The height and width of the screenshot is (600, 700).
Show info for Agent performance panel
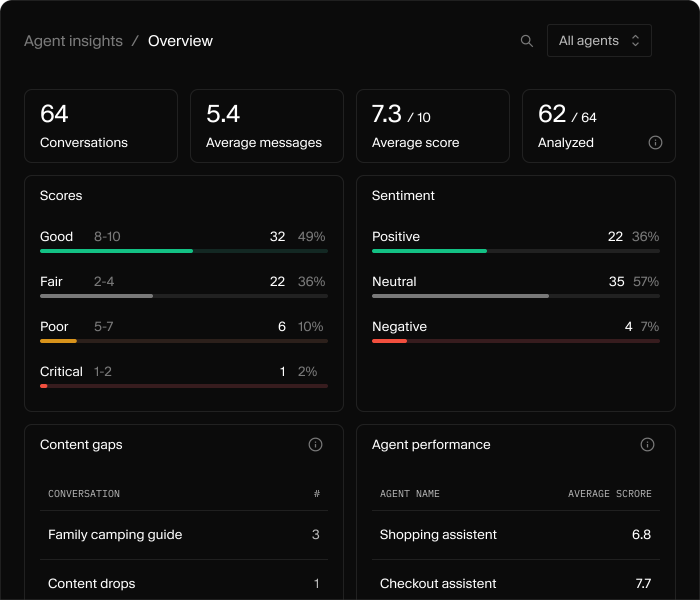[647, 444]
